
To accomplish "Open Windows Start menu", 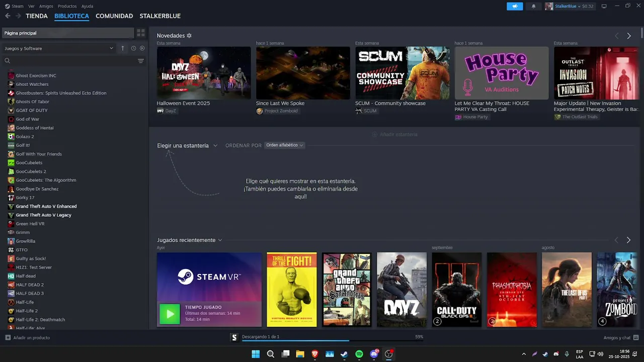I will coord(256,354).
